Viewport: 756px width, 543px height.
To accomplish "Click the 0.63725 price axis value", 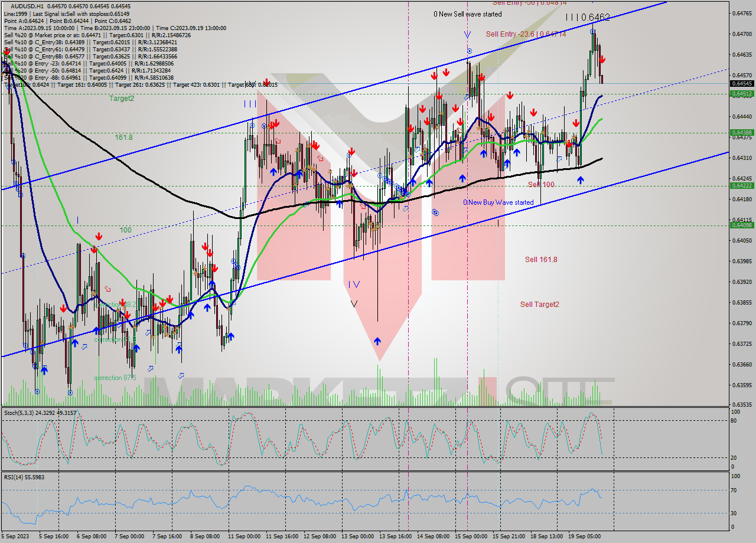I will point(742,344).
